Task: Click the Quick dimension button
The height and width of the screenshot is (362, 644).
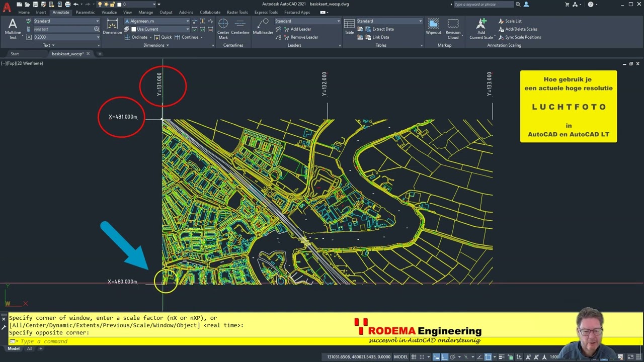Action: tap(163, 37)
